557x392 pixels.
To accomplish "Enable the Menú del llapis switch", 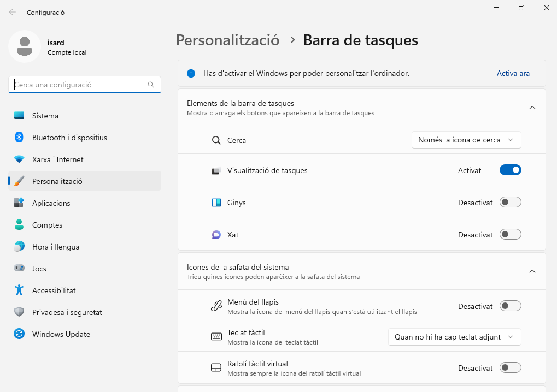I will point(510,306).
